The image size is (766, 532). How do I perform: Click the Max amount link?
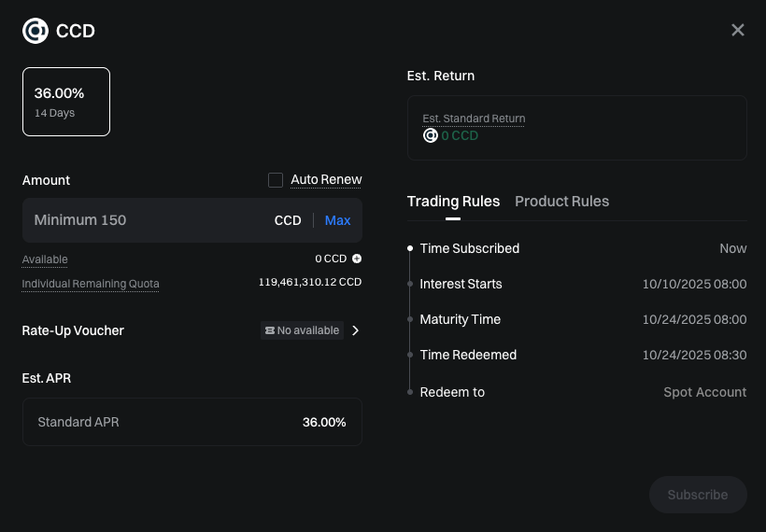click(x=337, y=220)
